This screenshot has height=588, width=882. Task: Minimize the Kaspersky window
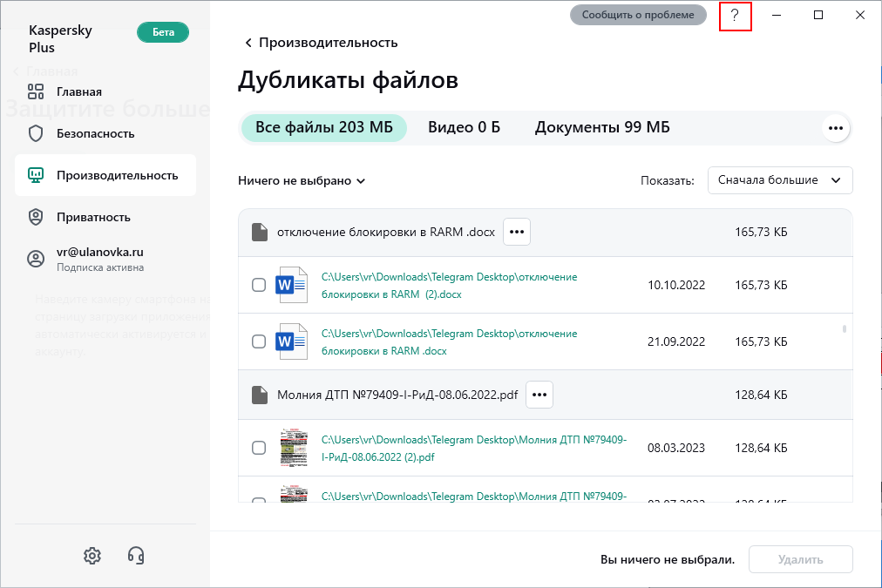tap(777, 15)
